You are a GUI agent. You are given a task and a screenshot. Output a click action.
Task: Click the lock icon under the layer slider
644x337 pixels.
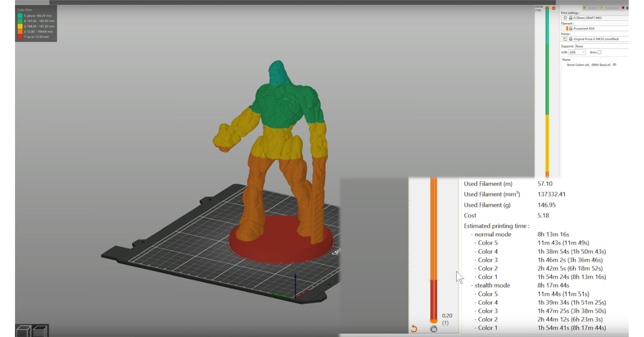coord(433,328)
